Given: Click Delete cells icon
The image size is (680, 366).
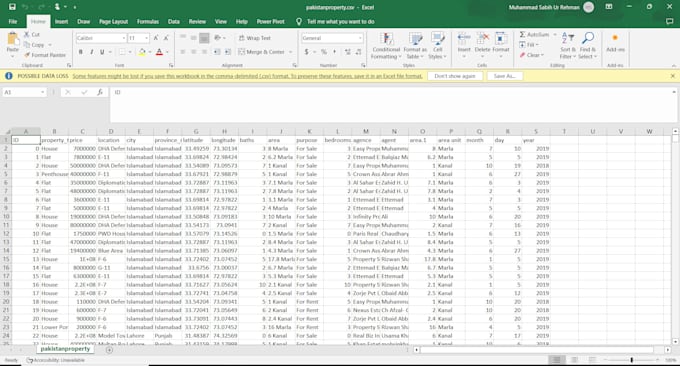Looking at the screenshot, I should coord(482,39).
